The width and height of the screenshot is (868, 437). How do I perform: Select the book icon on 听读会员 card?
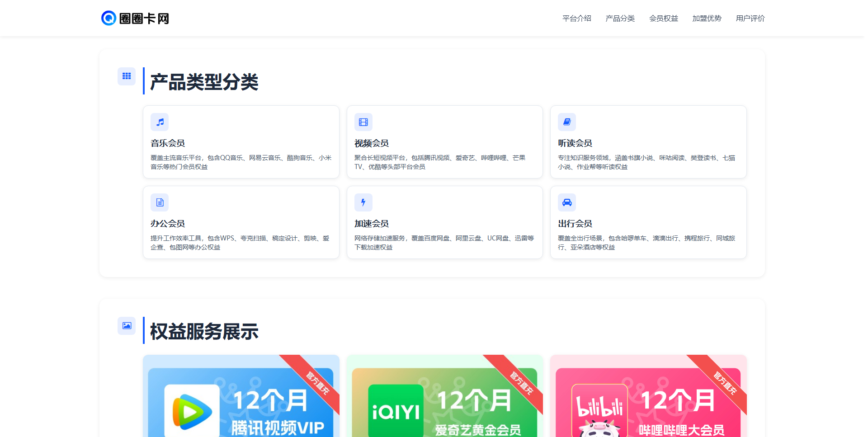(567, 122)
